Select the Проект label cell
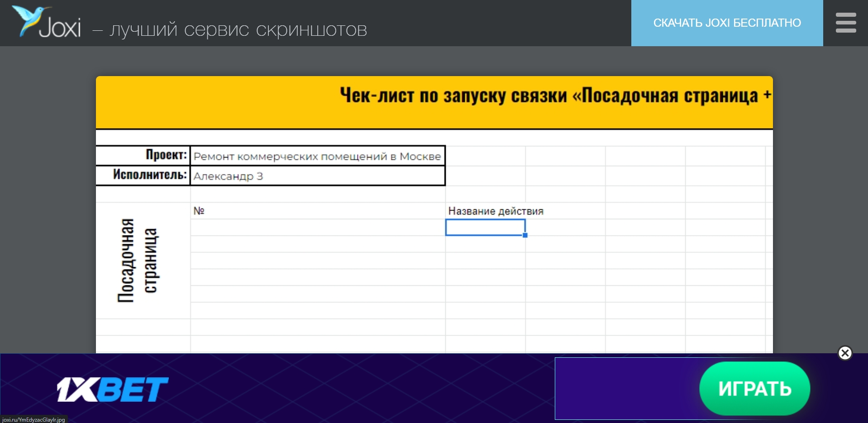 point(143,155)
